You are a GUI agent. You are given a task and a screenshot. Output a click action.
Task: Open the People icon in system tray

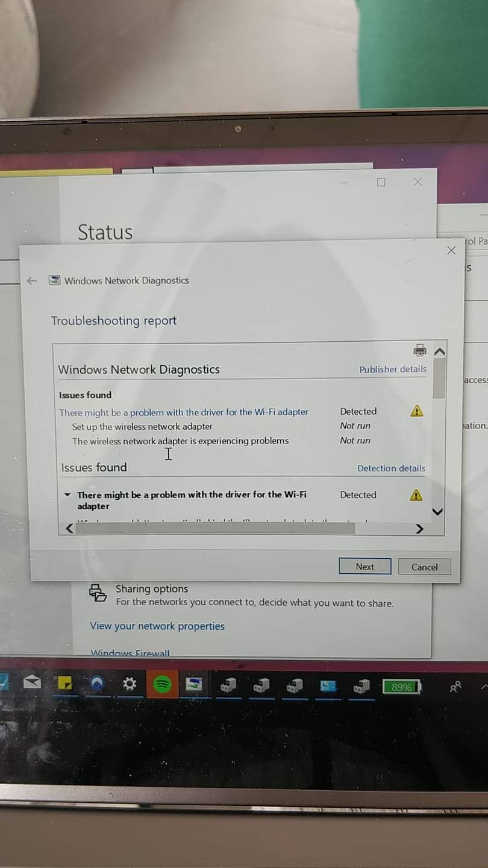click(x=455, y=686)
